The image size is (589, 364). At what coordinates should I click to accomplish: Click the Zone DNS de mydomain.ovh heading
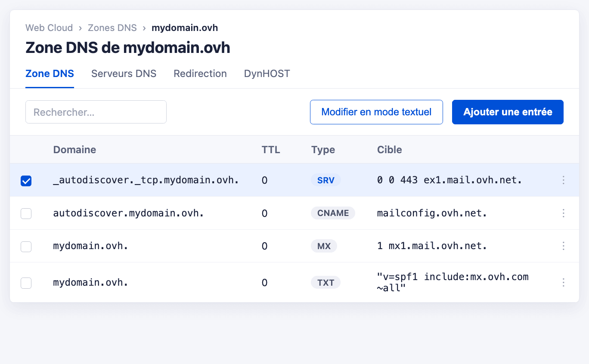128,48
